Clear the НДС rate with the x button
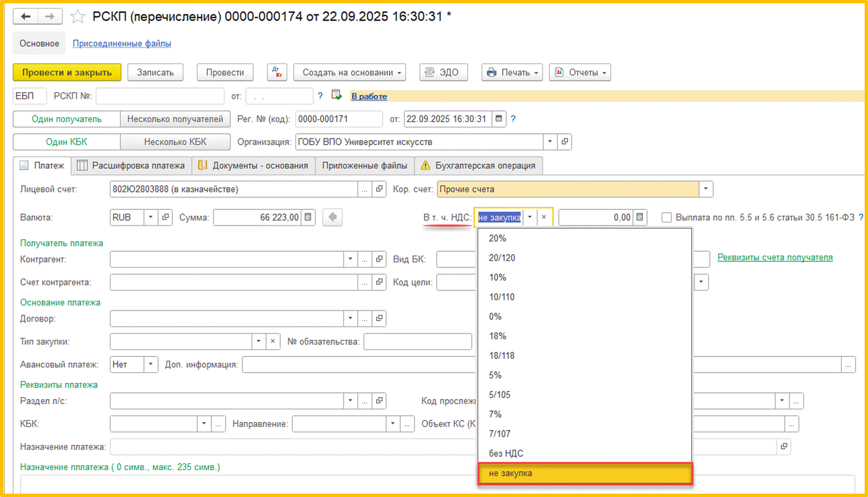Viewport: 868px width, 497px height. click(x=544, y=217)
